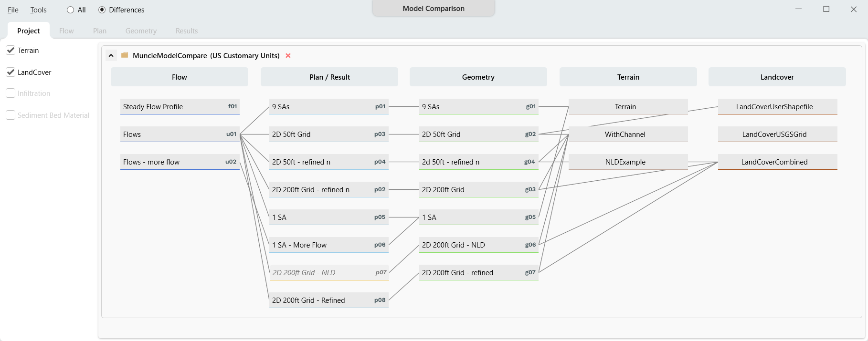The width and height of the screenshot is (868, 341).
Task: Select the 2D 50ft Grid p03 plan
Action: click(328, 134)
